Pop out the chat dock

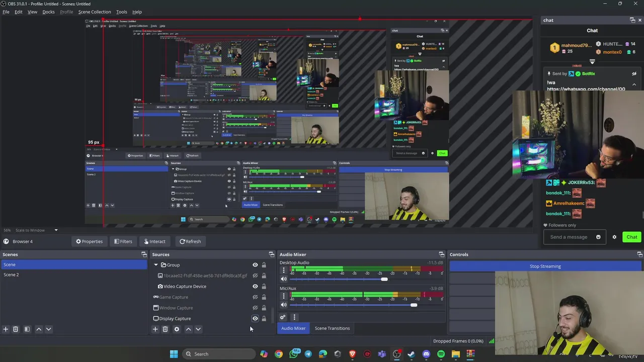[632, 20]
